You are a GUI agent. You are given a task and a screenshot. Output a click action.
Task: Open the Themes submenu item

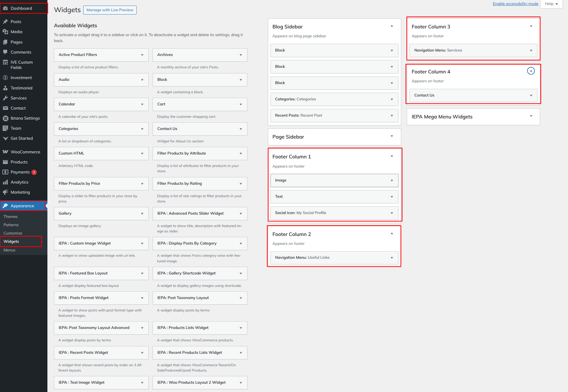click(x=11, y=217)
